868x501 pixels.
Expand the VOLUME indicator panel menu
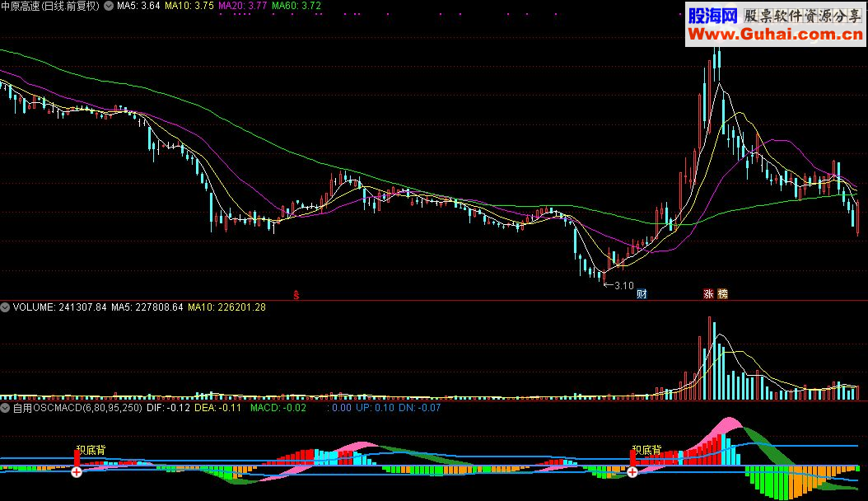5,307
